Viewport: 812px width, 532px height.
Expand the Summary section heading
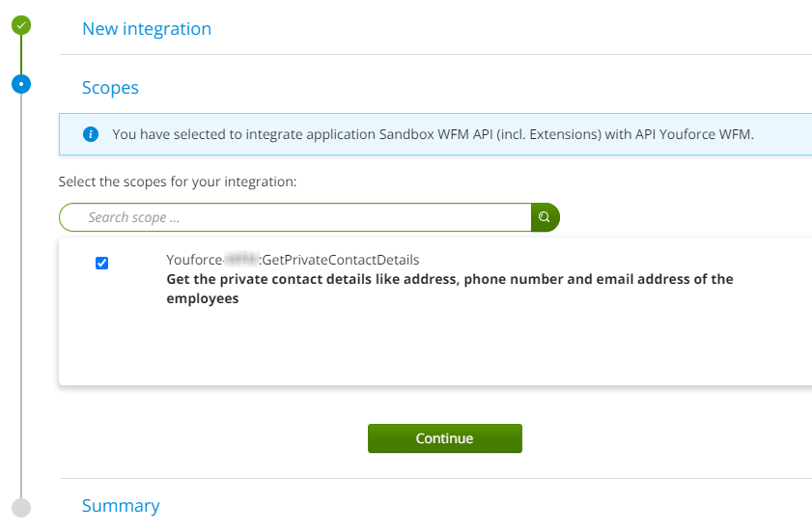click(121, 506)
